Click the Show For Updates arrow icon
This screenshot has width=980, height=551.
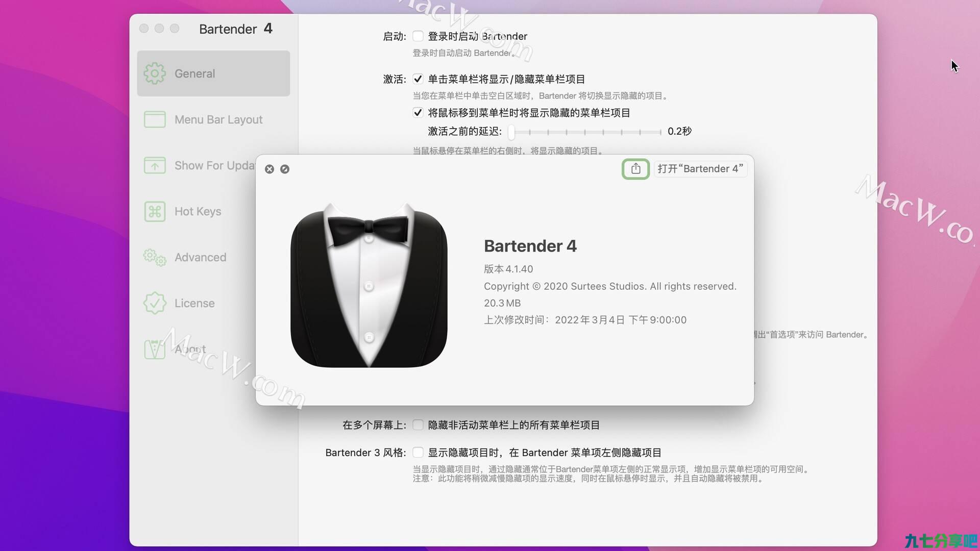pyautogui.click(x=155, y=165)
